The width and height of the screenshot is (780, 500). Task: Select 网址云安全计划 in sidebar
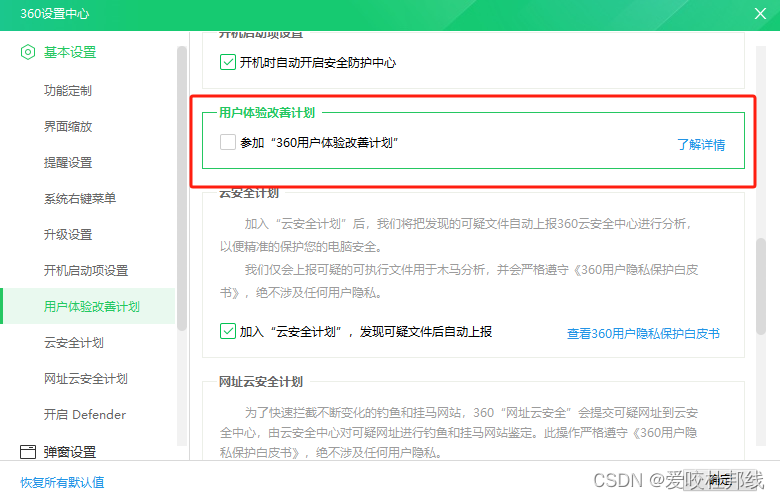tap(86, 379)
